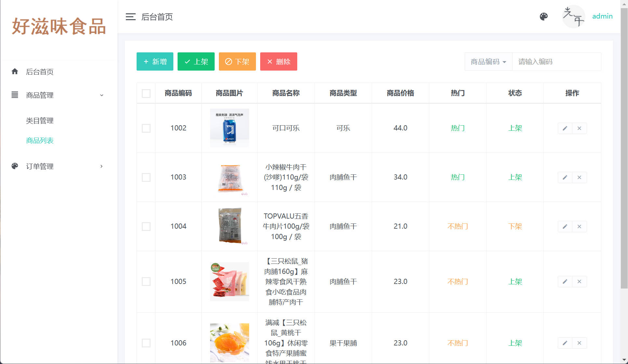Screen dimensions: 628x364
Task: Click the edit pencil icon for product 1005
Action: 565,281
